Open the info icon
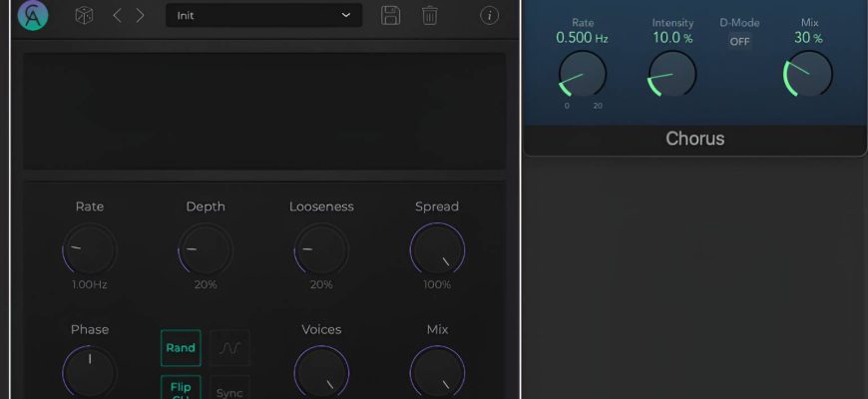The width and height of the screenshot is (868, 399). pos(489,16)
